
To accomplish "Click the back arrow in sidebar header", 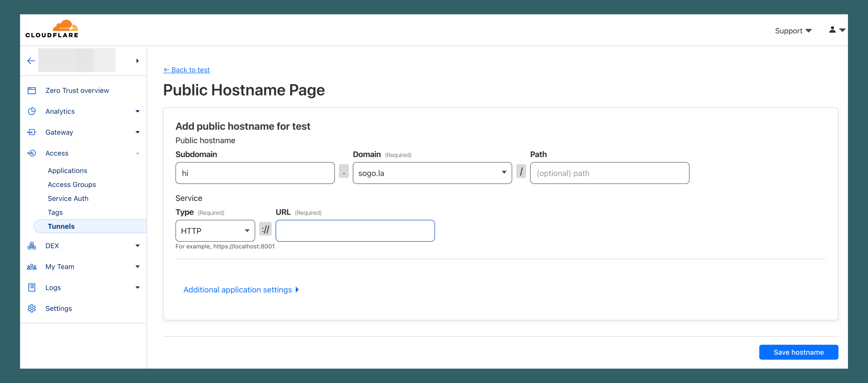I will pos(31,61).
